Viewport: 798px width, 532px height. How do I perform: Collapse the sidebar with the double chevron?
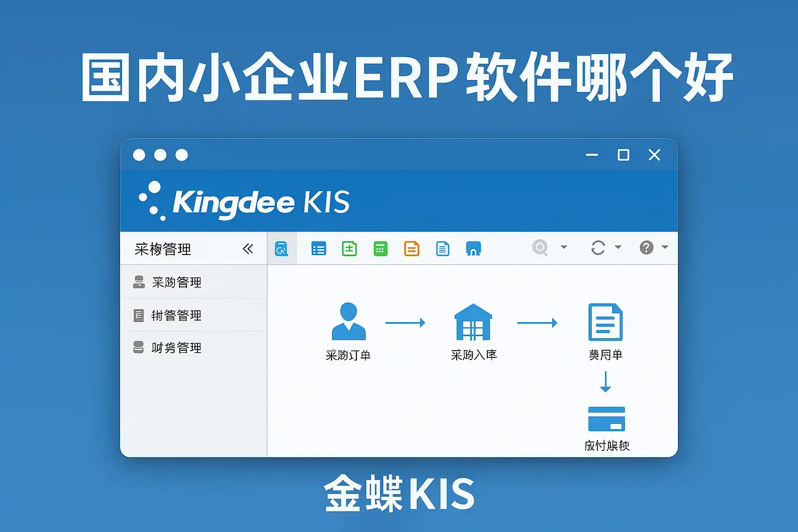coord(248,249)
